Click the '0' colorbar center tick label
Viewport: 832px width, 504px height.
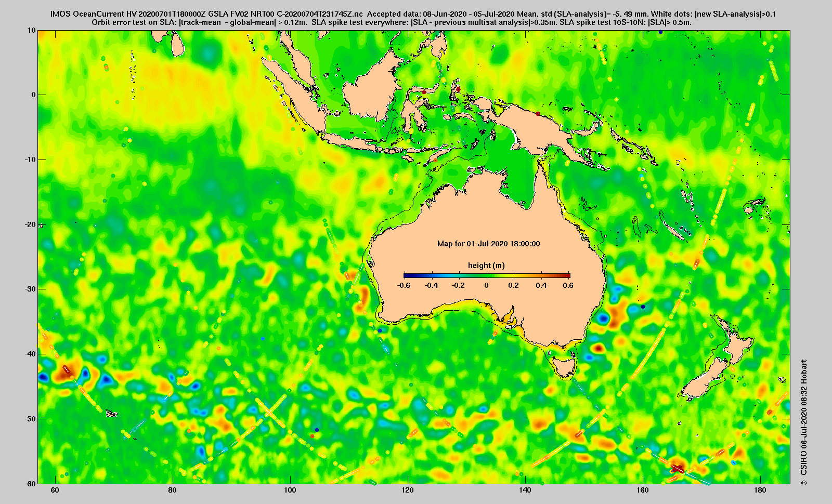[487, 285]
